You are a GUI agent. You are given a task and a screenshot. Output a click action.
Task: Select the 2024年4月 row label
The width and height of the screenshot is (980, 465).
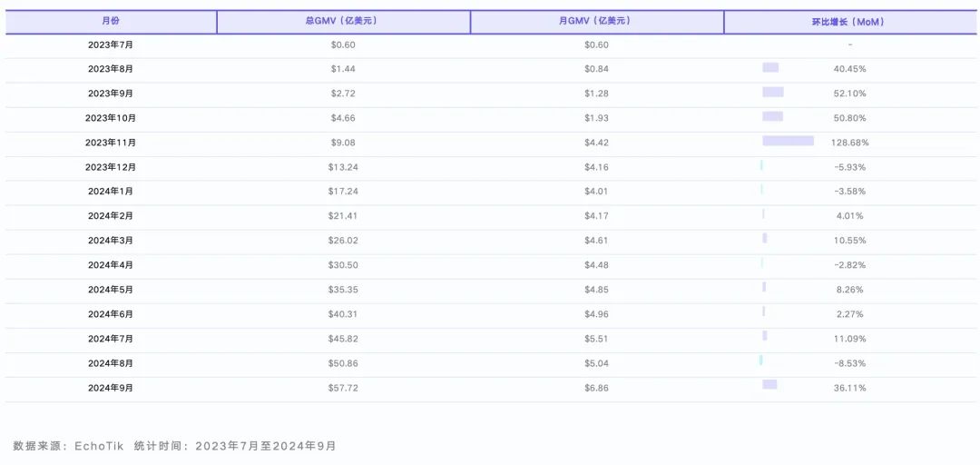(x=111, y=265)
